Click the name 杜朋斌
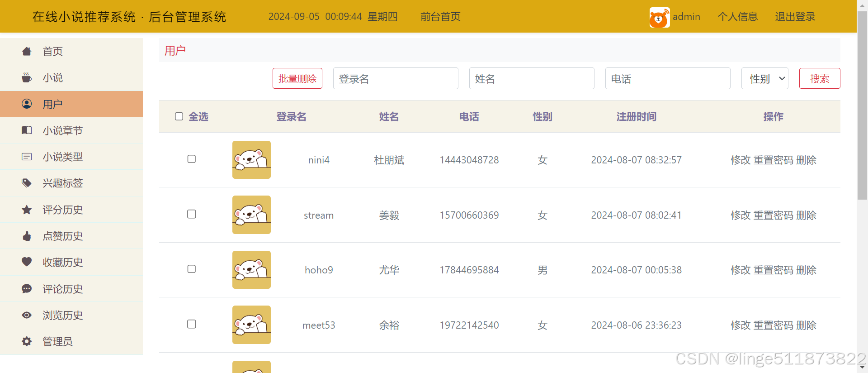 coord(389,160)
